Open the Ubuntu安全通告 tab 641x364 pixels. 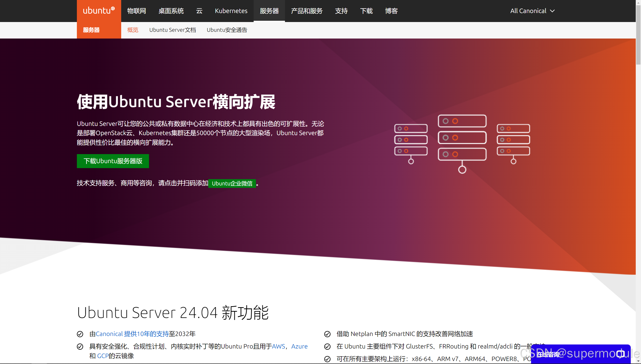pos(227,30)
